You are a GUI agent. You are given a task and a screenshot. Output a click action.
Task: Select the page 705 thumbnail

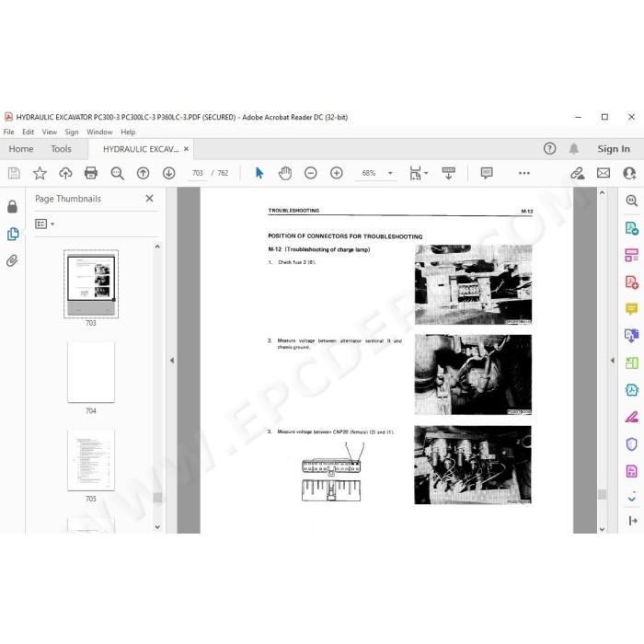[x=91, y=460]
